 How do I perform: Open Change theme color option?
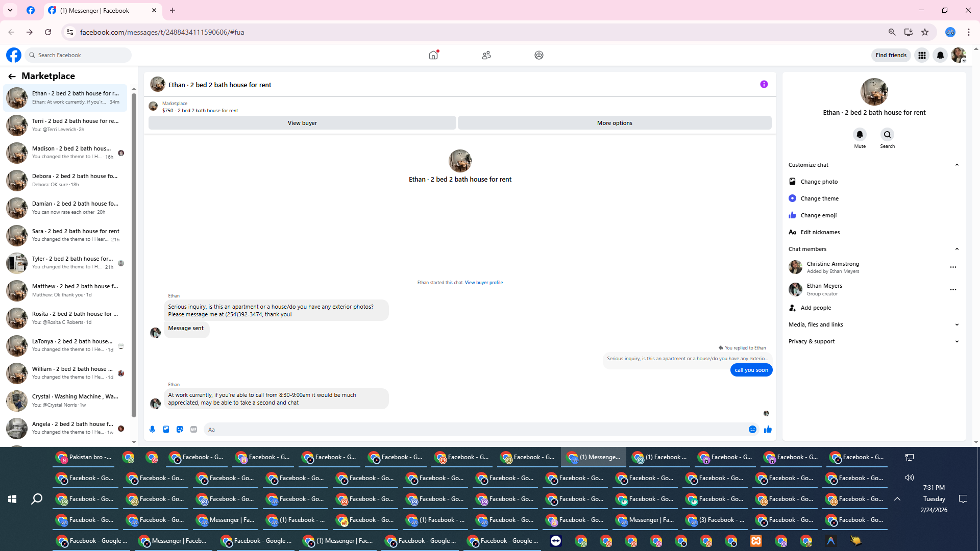pos(819,198)
